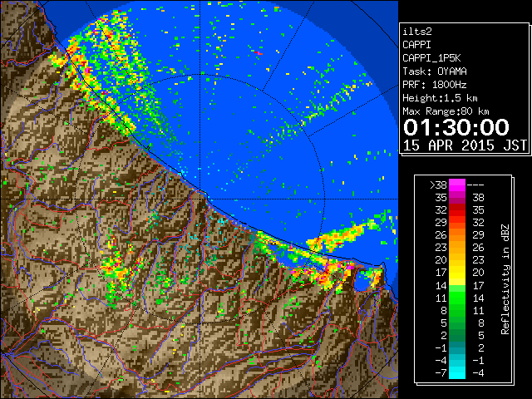The width and height of the screenshot is (532, 399).
Task: Pick the yellow 17-20 dBZ color band
Action: click(x=457, y=273)
